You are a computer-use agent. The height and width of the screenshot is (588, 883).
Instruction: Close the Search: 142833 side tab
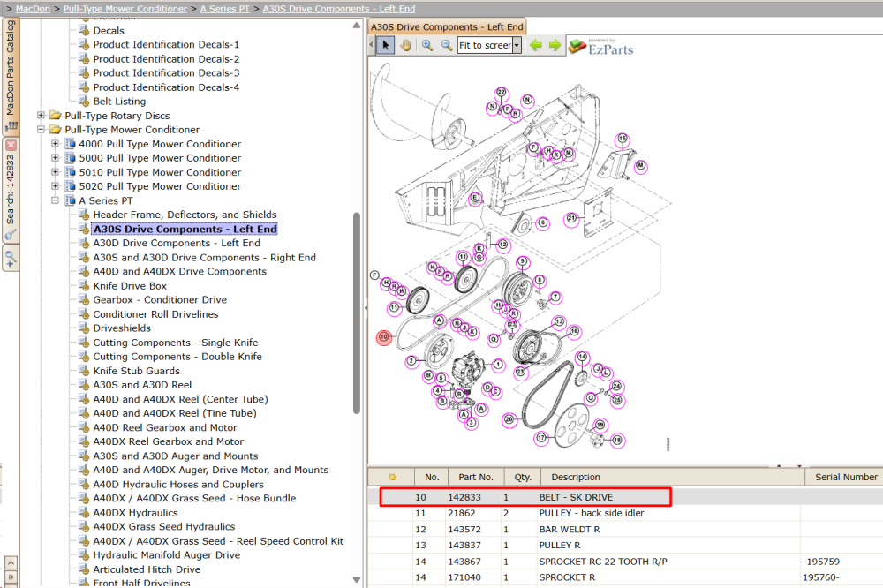point(11,145)
